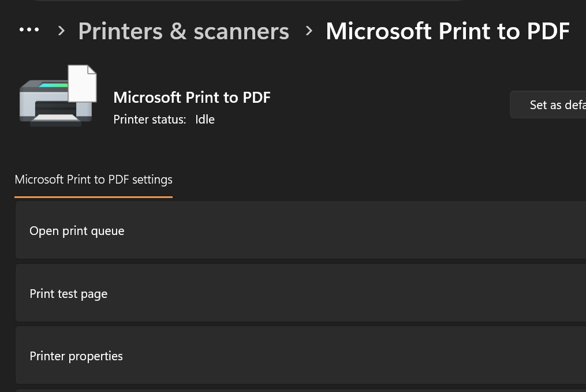This screenshot has height=392, width=586.
Task: Click the chevron before Microsoft Print to PDF title
Action: click(309, 31)
